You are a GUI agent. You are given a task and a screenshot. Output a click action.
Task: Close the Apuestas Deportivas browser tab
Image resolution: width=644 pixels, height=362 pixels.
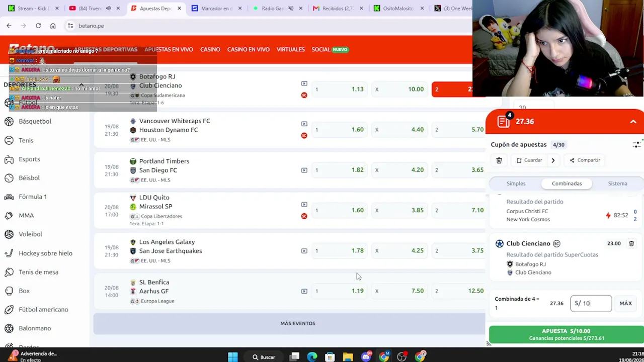click(x=179, y=9)
